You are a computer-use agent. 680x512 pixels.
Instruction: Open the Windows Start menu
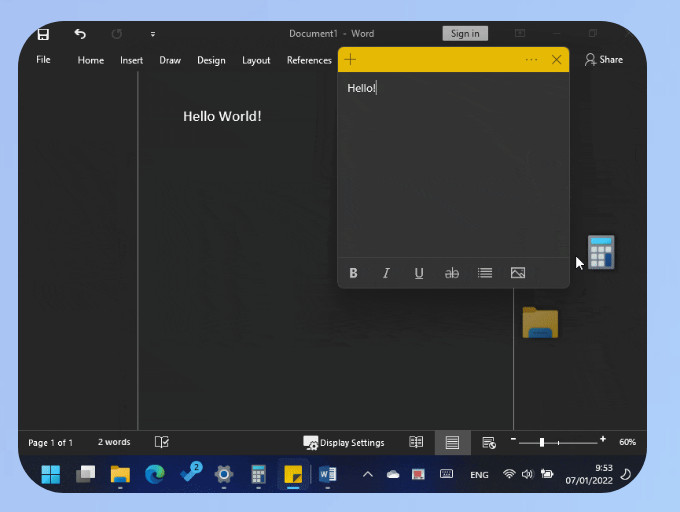(51, 474)
